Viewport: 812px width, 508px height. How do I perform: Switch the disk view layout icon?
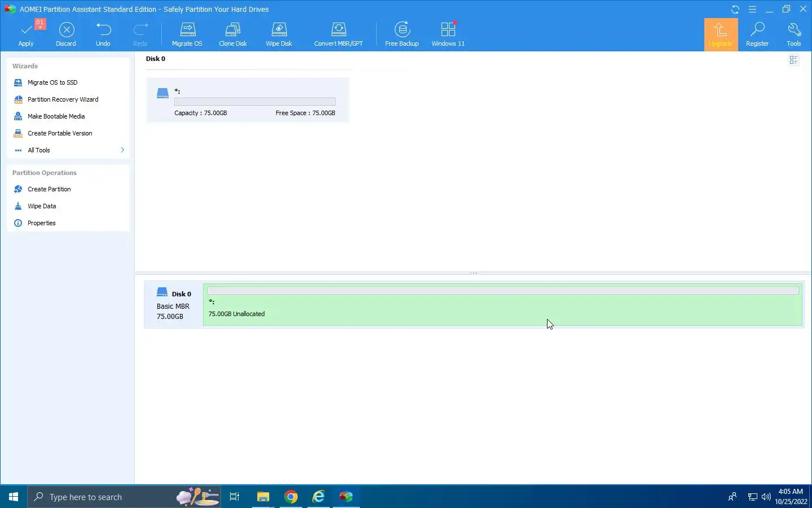click(794, 60)
